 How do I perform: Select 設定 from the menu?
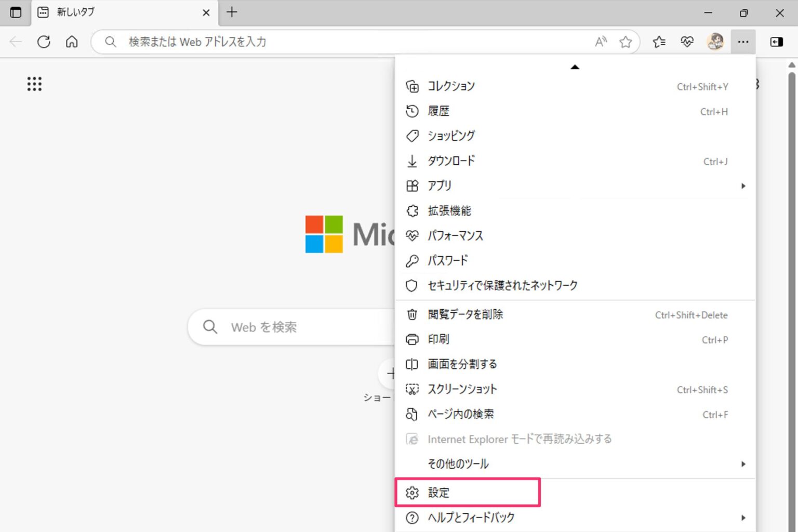point(438,493)
